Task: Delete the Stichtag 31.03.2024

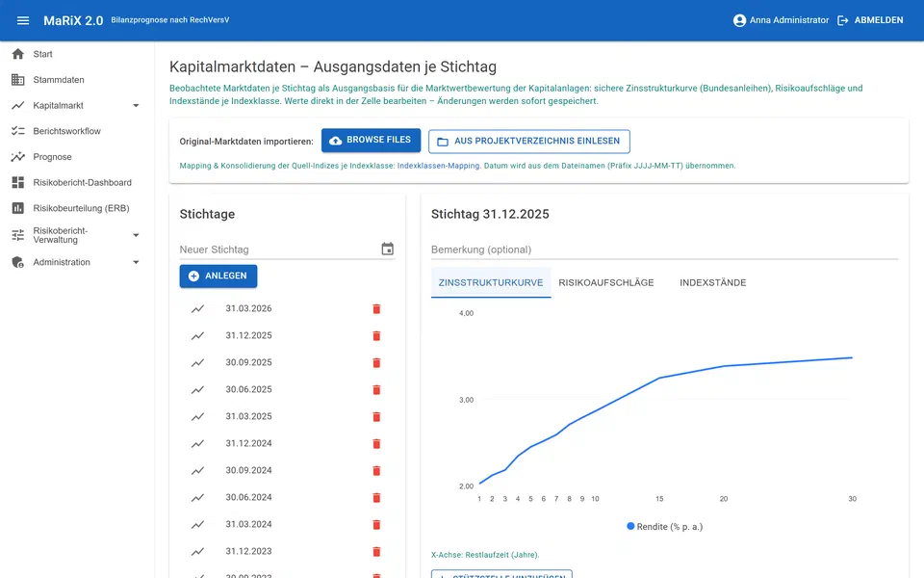Action: pyautogui.click(x=376, y=525)
